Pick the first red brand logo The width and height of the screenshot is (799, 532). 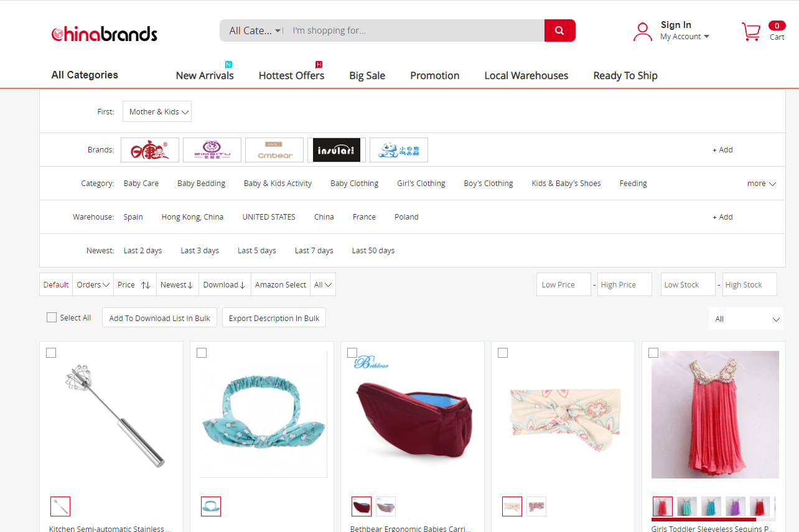[150, 150]
